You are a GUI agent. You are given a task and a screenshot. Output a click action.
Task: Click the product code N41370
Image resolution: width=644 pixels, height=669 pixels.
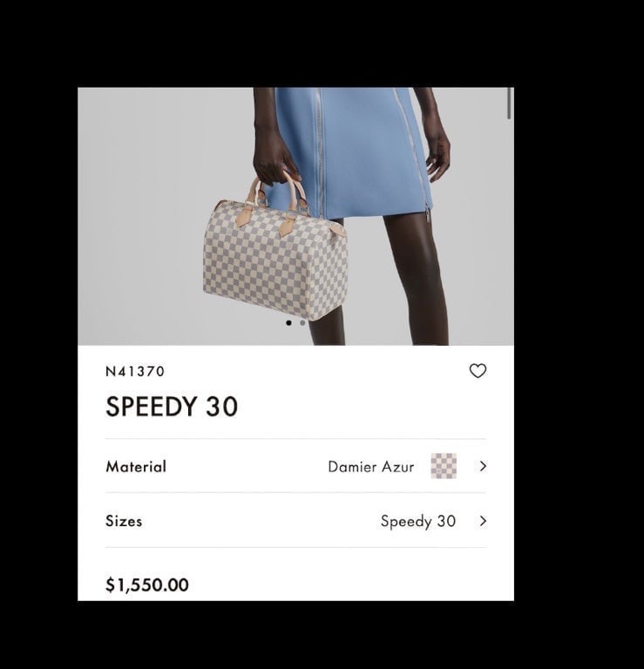[135, 371]
